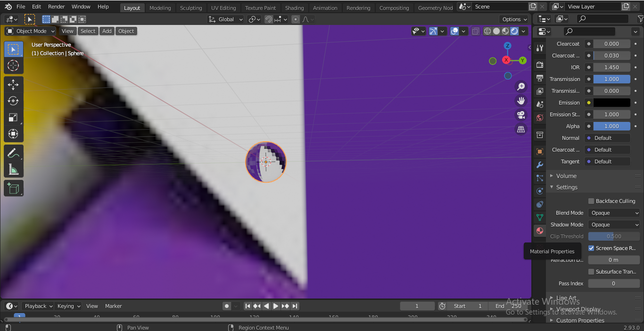Open the Object Data mesh tab
644x331 pixels.
pyautogui.click(x=540, y=218)
